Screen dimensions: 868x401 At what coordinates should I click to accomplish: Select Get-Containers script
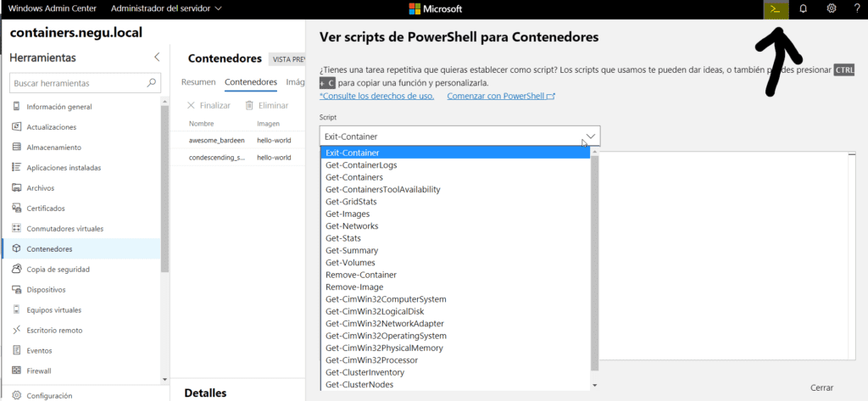point(455,177)
